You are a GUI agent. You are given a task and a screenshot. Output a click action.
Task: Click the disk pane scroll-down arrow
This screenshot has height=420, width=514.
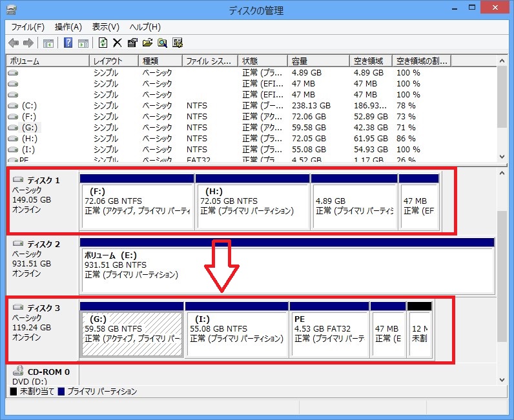pyautogui.click(x=502, y=380)
